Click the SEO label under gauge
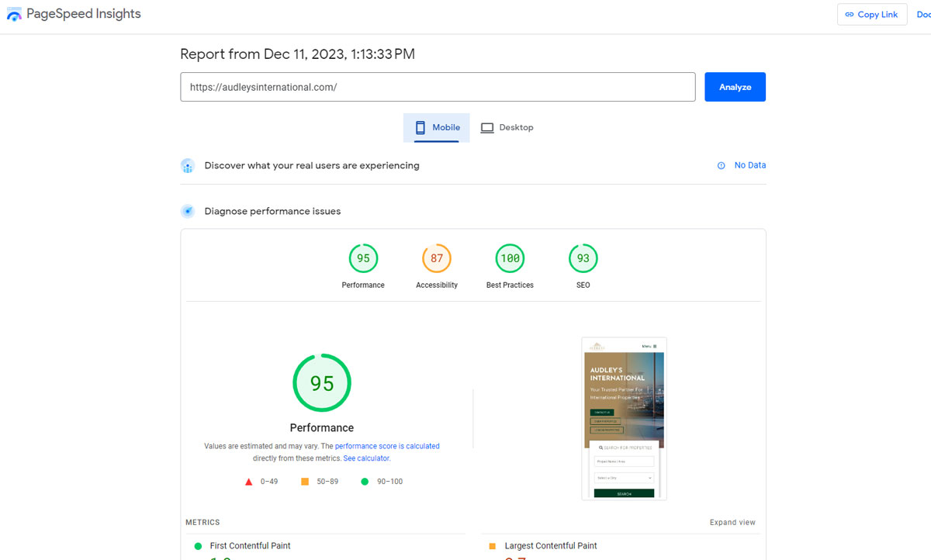931x560 pixels. point(583,285)
